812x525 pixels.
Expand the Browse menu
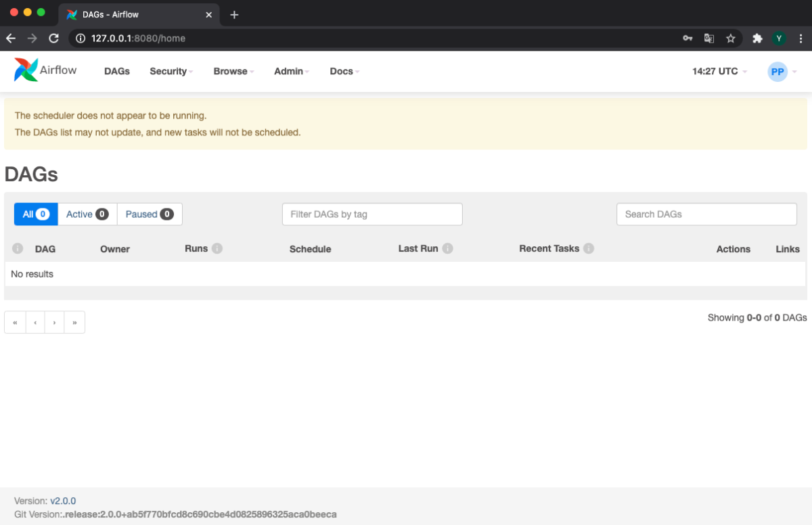tap(233, 71)
